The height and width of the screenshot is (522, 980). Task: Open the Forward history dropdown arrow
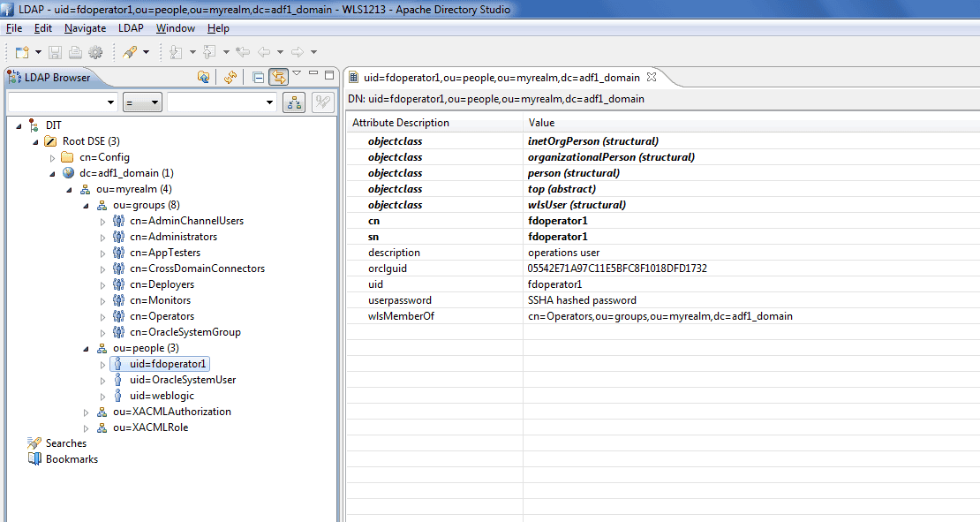[x=313, y=52]
